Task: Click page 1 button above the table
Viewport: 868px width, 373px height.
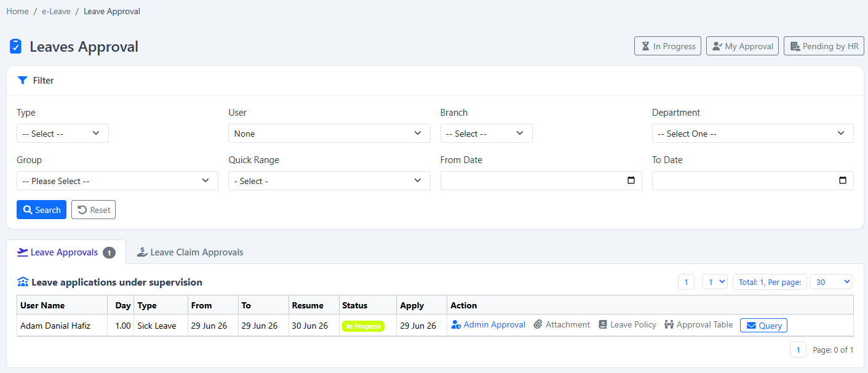Action: (x=686, y=282)
